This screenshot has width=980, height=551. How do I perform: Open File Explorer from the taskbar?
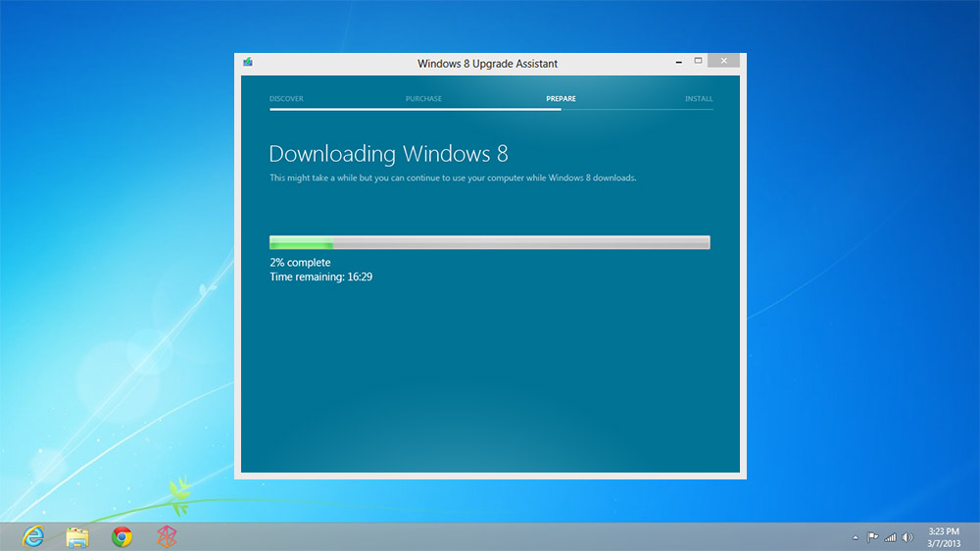pyautogui.click(x=77, y=537)
